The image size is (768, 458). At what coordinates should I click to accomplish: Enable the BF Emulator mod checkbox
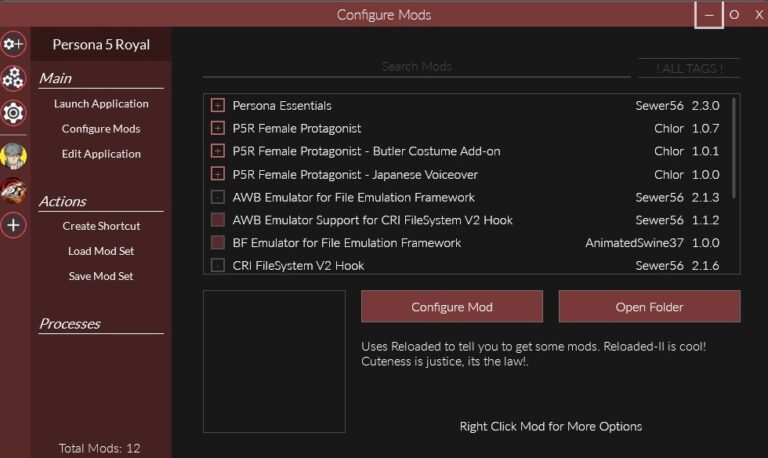coord(218,243)
